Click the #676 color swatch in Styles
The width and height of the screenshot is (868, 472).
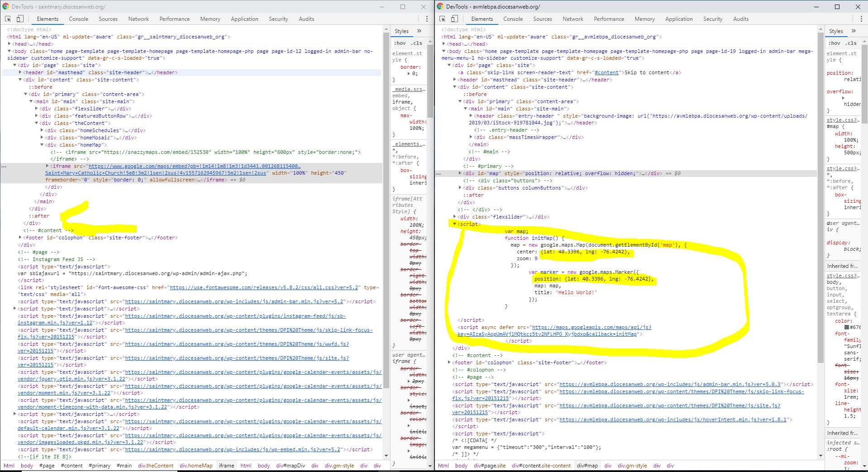(x=847, y=327)
